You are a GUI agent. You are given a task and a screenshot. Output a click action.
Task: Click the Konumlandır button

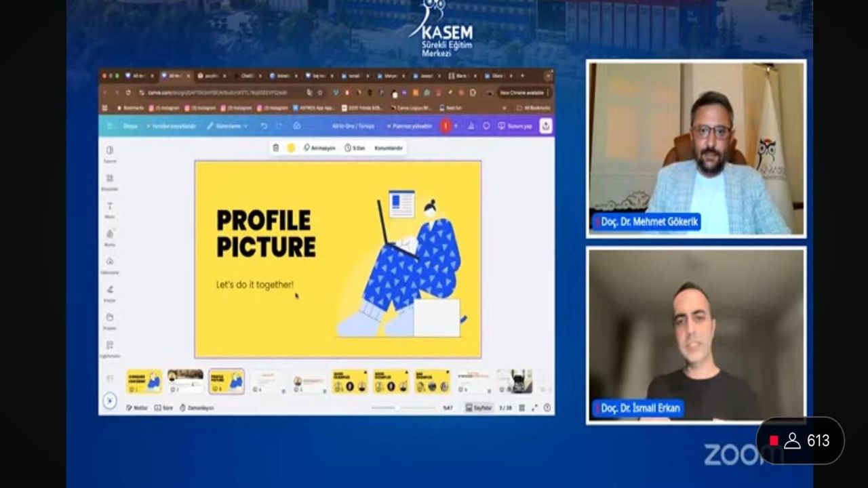click(389, 148)
